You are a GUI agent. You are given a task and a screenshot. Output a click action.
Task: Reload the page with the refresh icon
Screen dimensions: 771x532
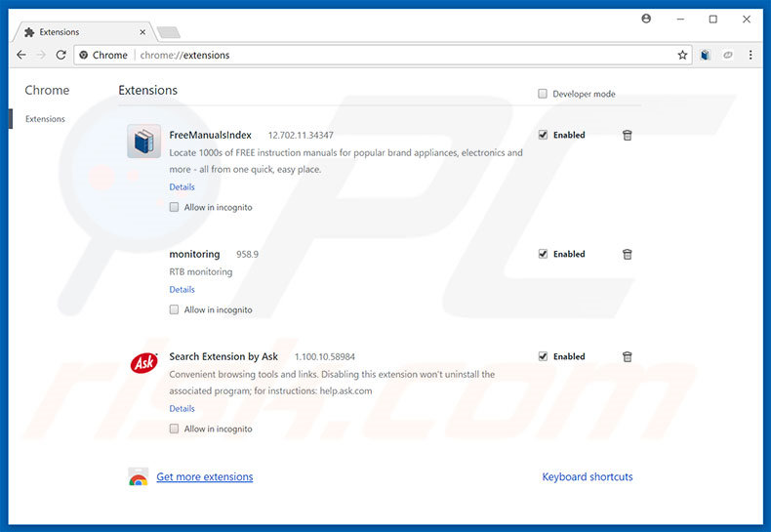(x=61, y=55)
